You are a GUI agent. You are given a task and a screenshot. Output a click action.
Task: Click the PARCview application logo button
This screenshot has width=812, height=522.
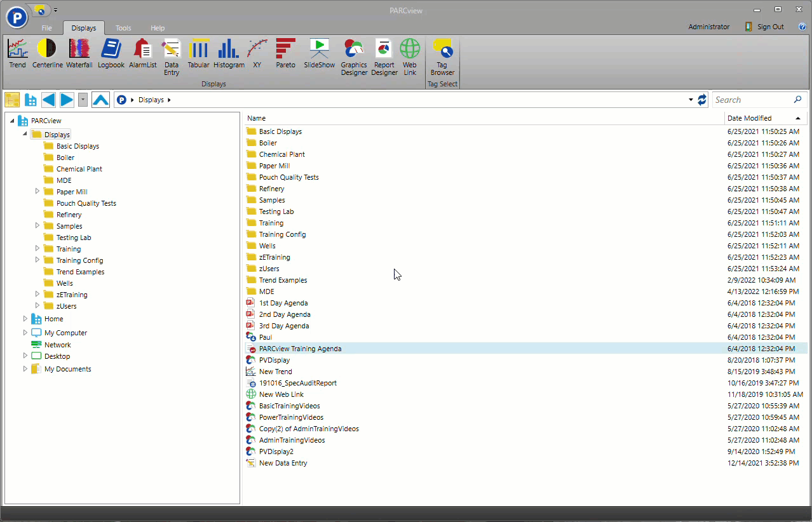tap(17, 17)
